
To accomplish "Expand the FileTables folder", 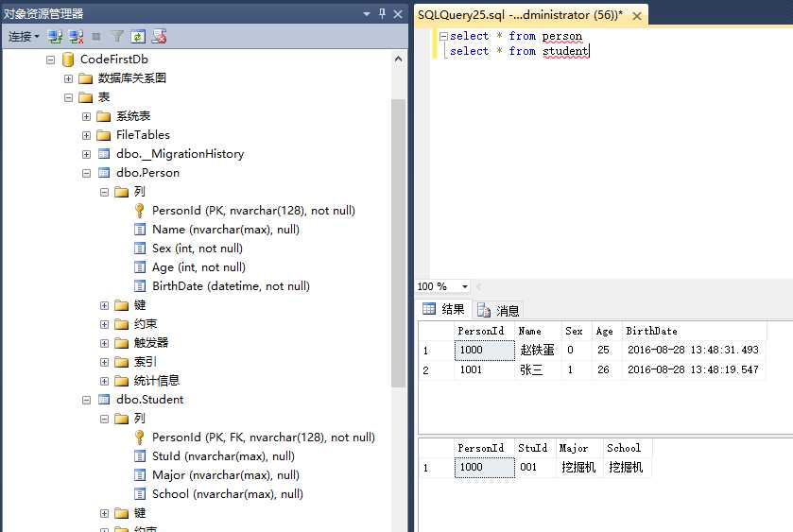I will (x=86, y=135).
